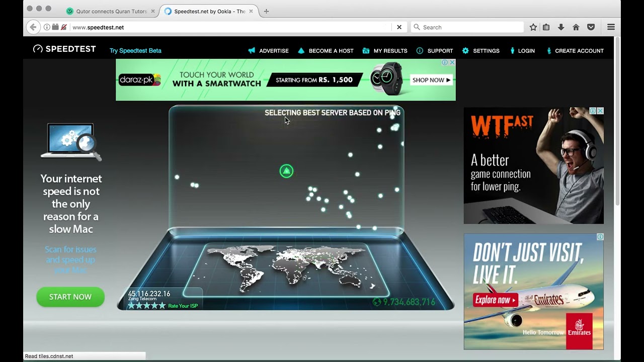Open the site information icon in address bar
644x362 pixels.
[46, 27]
